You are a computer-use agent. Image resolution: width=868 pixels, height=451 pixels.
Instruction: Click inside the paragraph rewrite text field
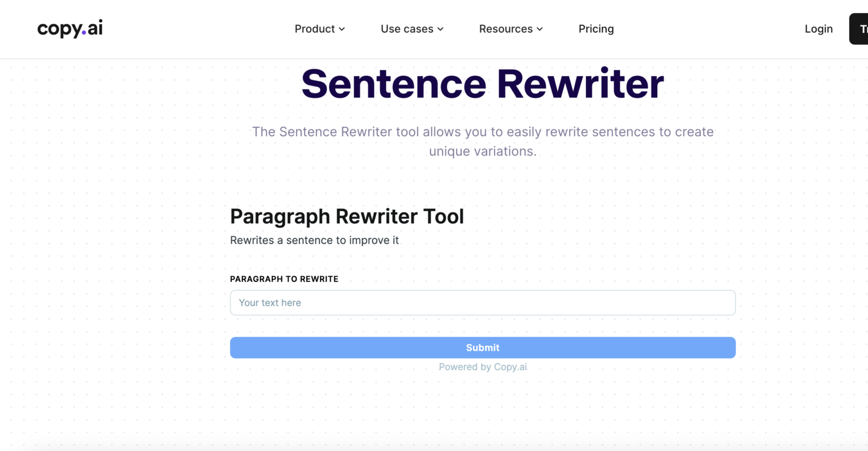click(483, 302)
